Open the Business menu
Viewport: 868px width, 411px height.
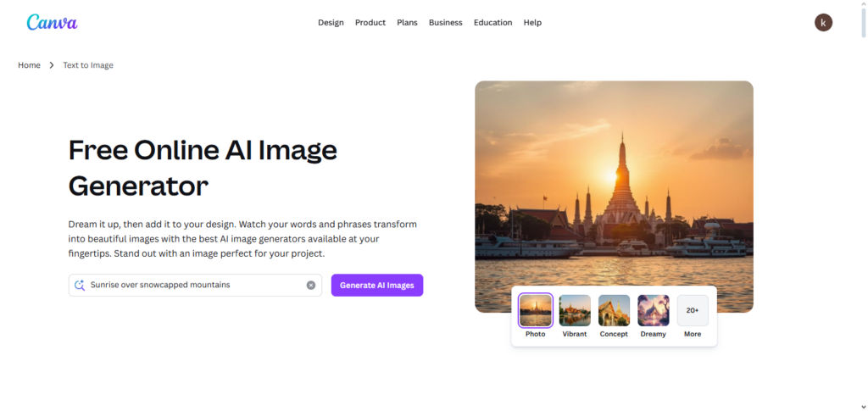[x=446, y=23]
